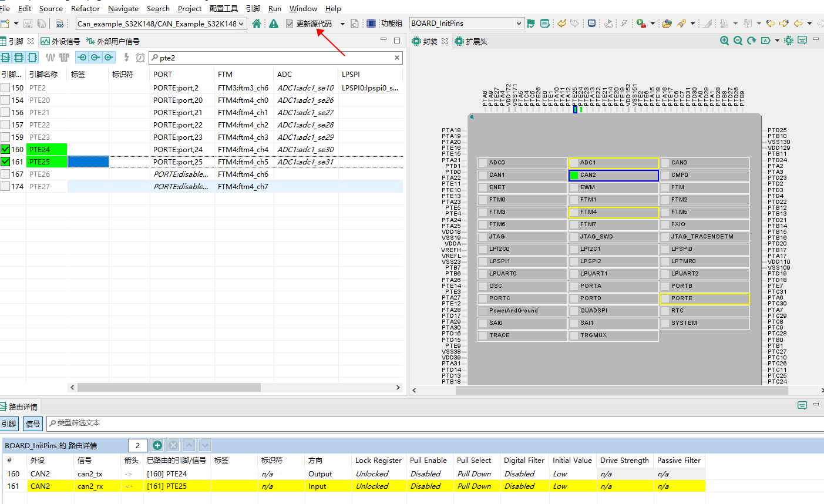Open the Window menu

pyautogui.click(x=303, y=8)
